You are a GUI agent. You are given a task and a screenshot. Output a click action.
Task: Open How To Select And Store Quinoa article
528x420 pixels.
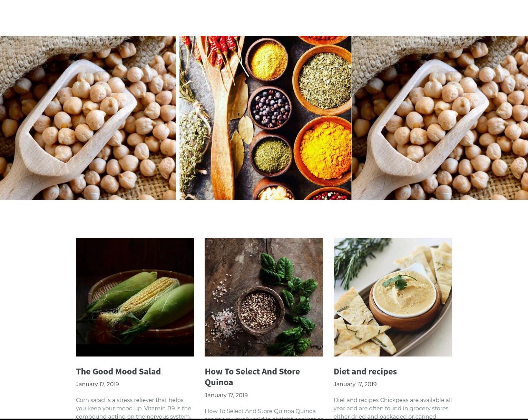click(x=252, y=377)
